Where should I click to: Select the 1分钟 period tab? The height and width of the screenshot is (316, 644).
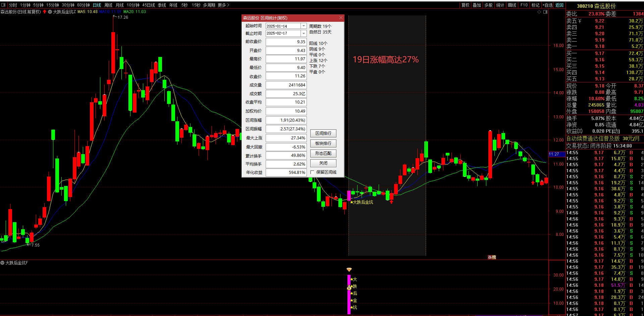pos(25,5)
